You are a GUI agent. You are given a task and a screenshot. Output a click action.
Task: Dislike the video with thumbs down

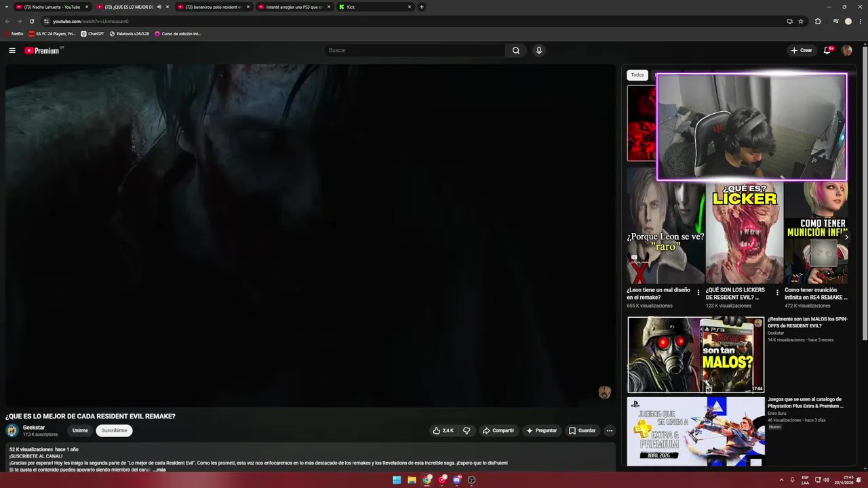point(467,430)
